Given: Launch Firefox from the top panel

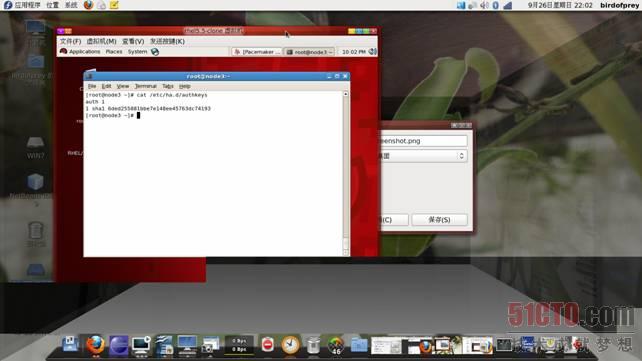Looking at the screenshot, I should [x=88, y=5].
